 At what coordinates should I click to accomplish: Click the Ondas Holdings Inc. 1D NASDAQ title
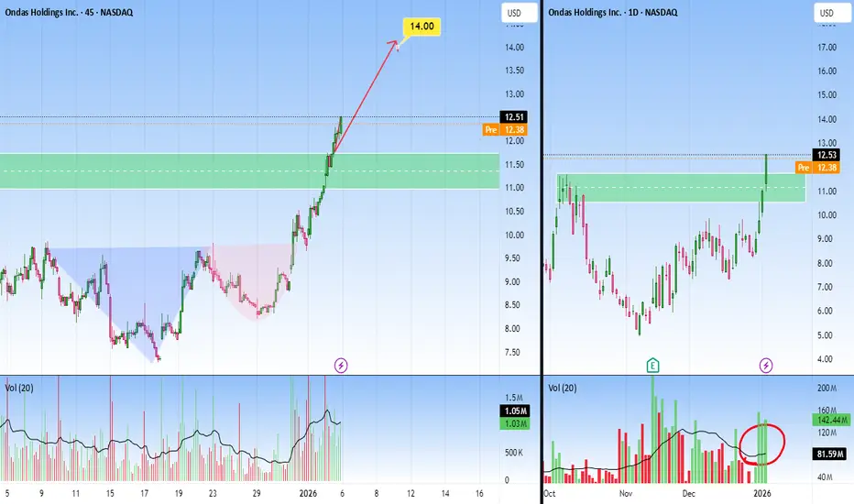pyautogui.click(x=613, y=12)
